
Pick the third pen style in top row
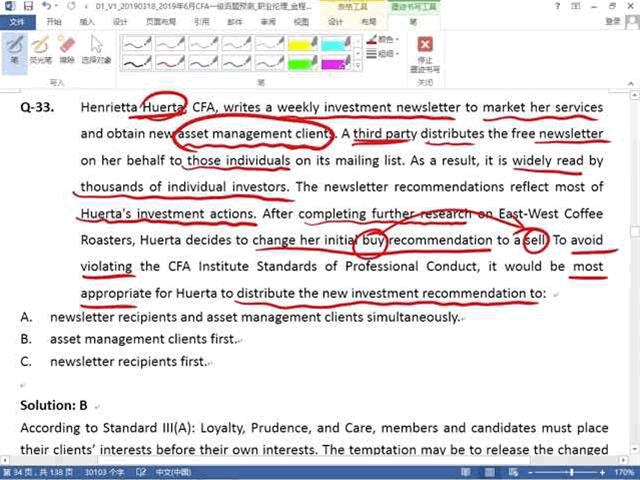click(203, 43)
